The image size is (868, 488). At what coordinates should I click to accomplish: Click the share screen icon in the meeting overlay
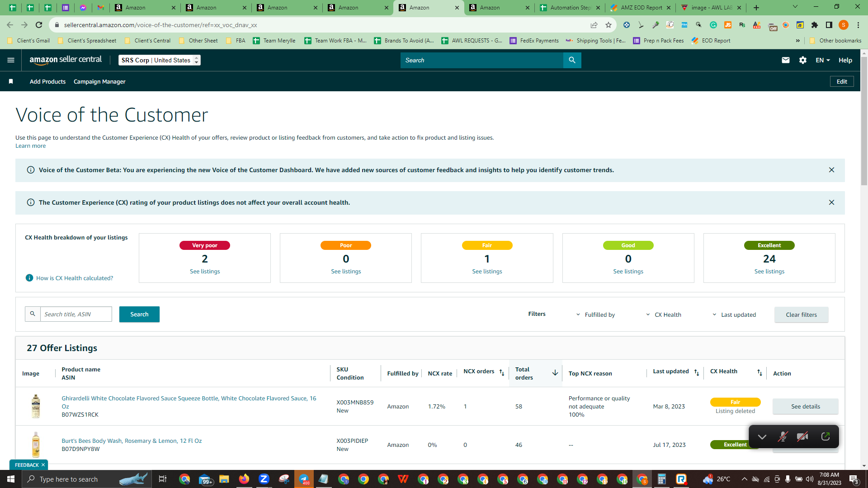pyautogui.click(x=826, y=436)
